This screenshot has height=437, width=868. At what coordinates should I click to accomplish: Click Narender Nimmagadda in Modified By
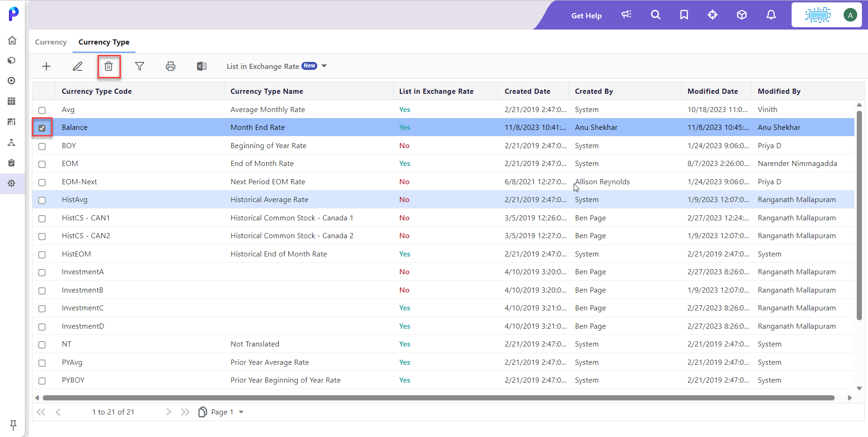point(797,164)
